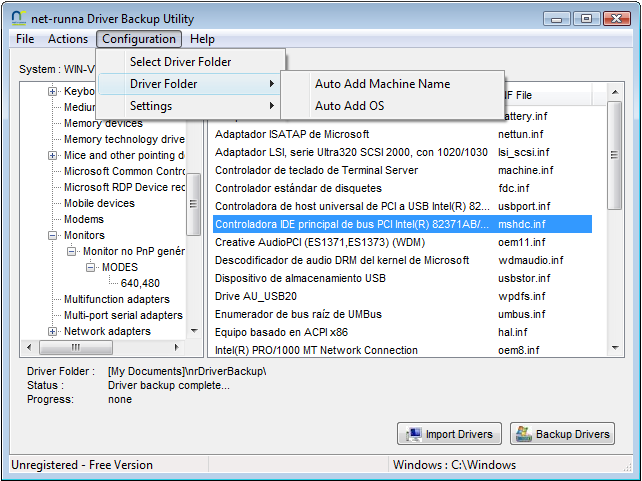Expand the Network adapters node
Screen dimensions: 642x481
click(x=52, y=331)
